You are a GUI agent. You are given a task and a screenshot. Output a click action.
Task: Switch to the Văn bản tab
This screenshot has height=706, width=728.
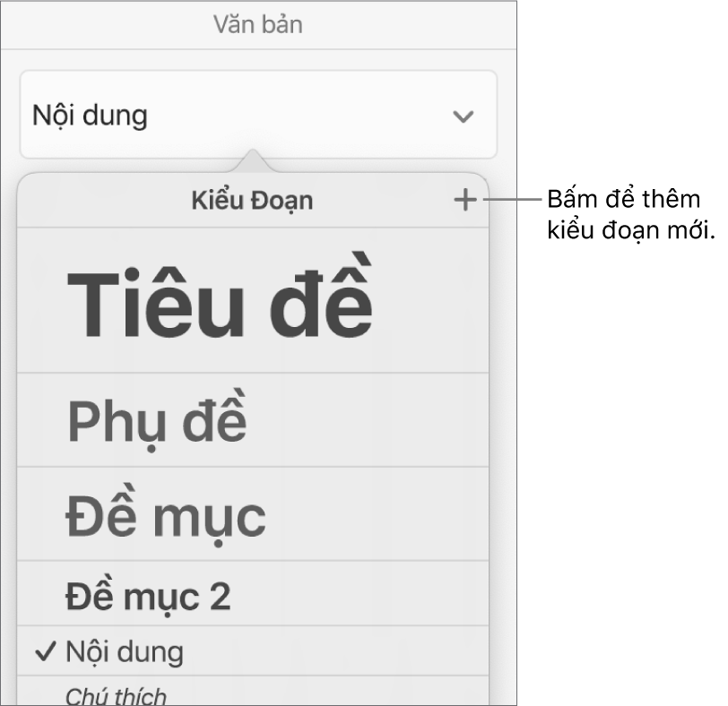[x=258, y=24]
